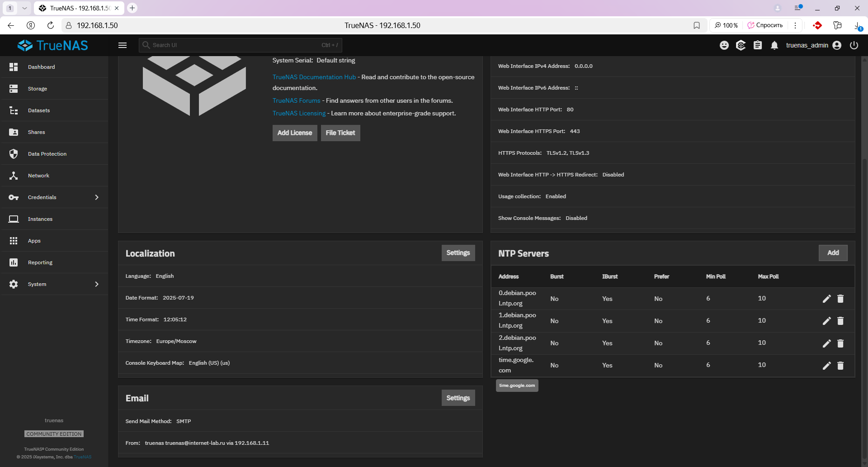This screenshot has height=467, width=868.
Task: Open Localization Settings button
Action: [x=458, y=253]
